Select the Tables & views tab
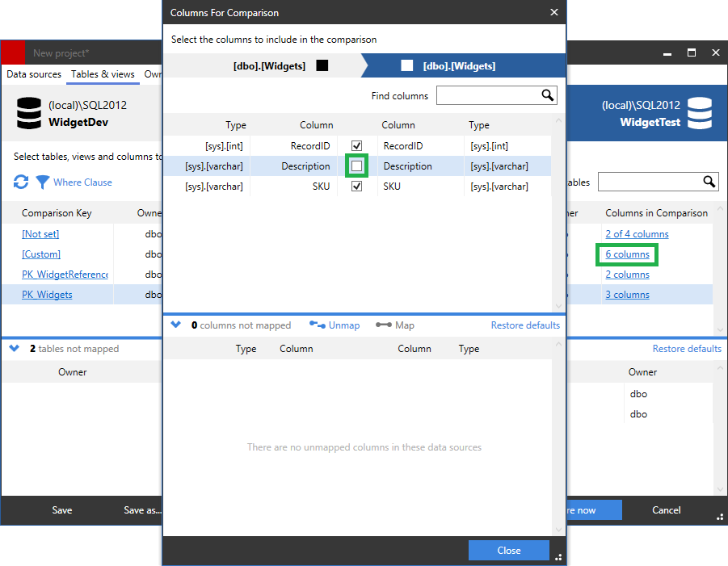The width and height of the screenshot is (728, 566). point(103,73)
